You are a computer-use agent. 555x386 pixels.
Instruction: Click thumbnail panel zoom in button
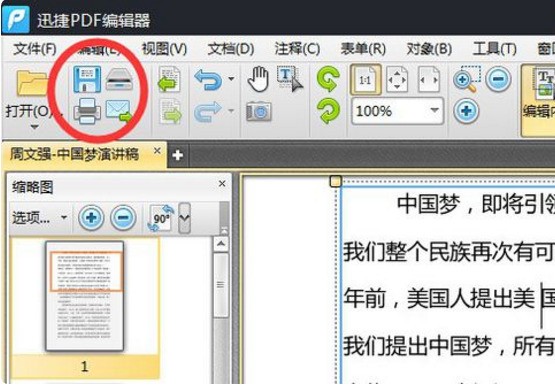[91, 217]
